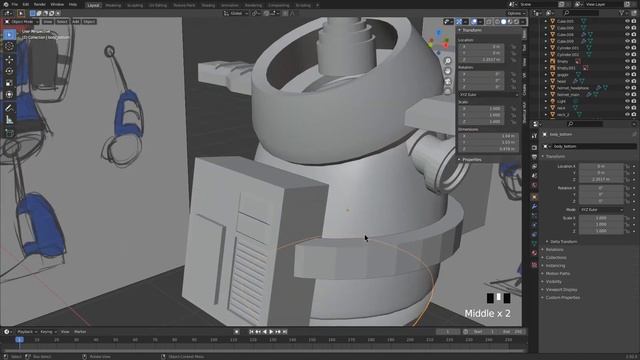Toggle eye visibility for the Light object
The image size is (640, 360).
pyautogui.click(x=627, y=101)
